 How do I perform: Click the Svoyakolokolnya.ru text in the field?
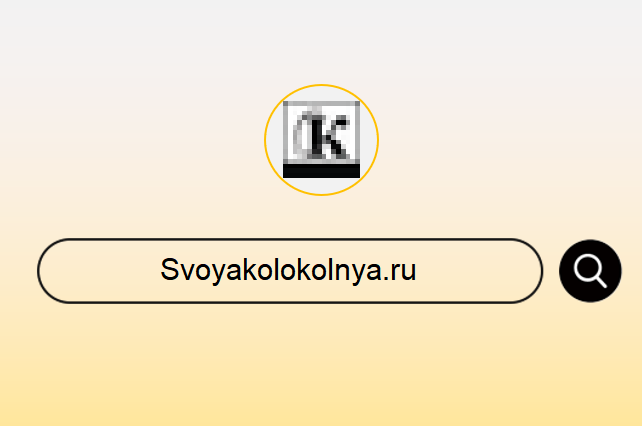tap(288, 270)
